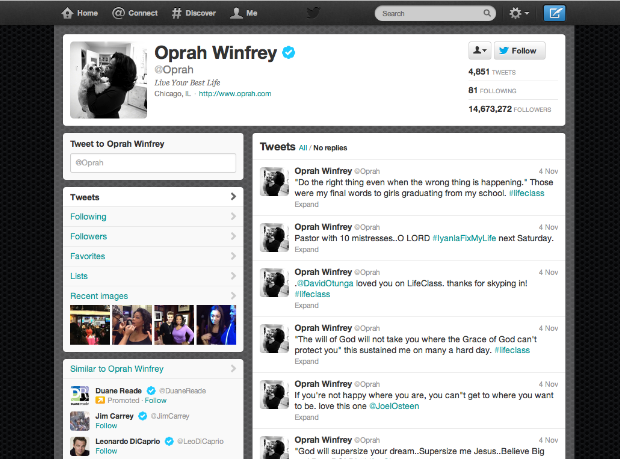This screenshot has height=459, width=620.
Task: Open @DavidOtunga mention
Action: (325, 283)
